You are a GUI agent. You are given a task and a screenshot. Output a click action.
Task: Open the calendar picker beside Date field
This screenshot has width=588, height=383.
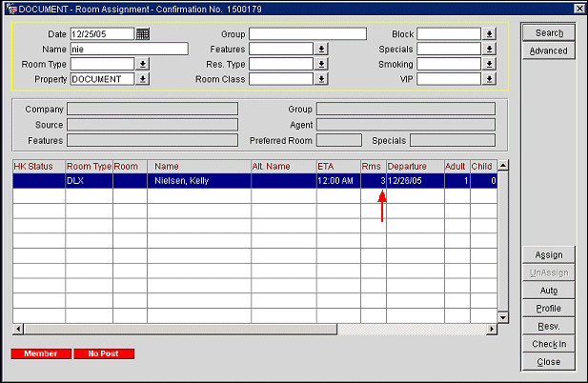(x=143, y=33)
